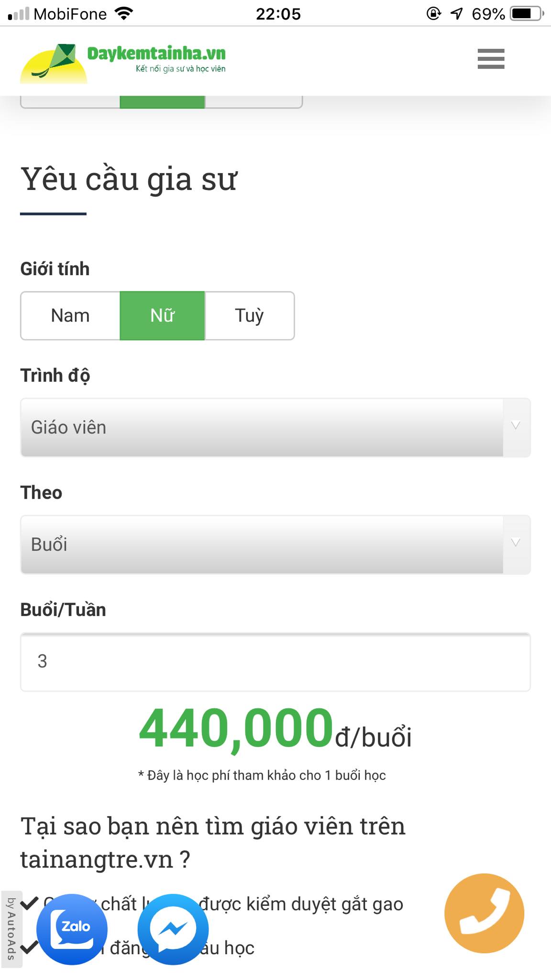This screenshot has height=980, width=551.
Task: Select the highlighted green progress tab
Action: click(x=162, y=100)
